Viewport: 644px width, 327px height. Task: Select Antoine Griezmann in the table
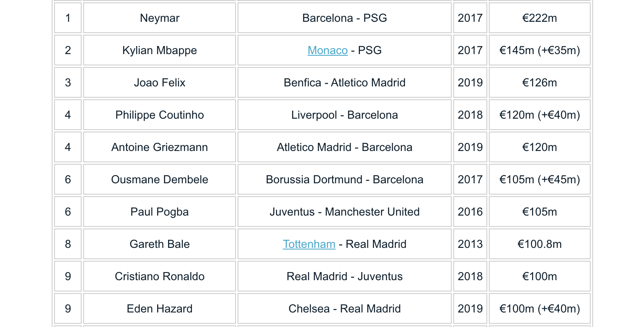160,147
